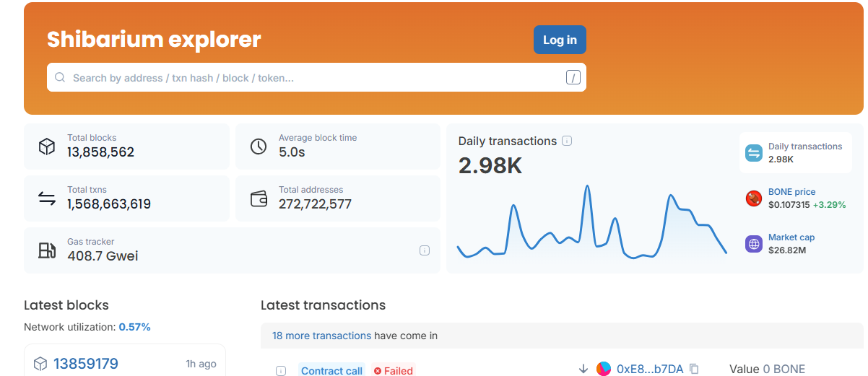Click the block 13859179 cube icon
This screenshot has width=868, height=376.
click(x=40, y=364)
